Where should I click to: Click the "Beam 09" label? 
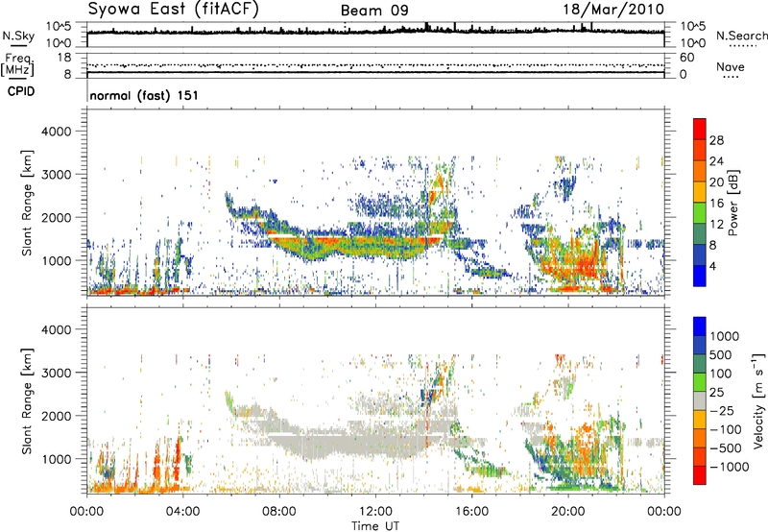pyautogui.click(x=374, y=11)
